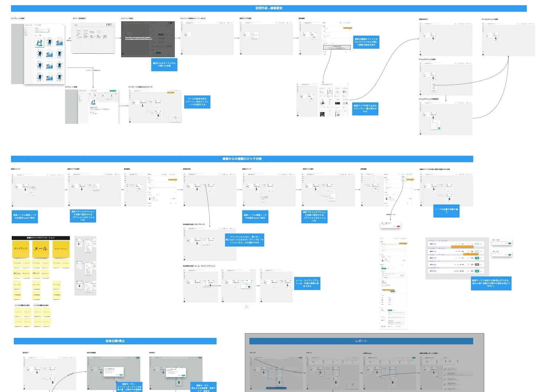Select the 全体公開/停止 blue section header
The height and width of the screenshot is (392, 556).
pyautogui.click(x=115, y=341)
